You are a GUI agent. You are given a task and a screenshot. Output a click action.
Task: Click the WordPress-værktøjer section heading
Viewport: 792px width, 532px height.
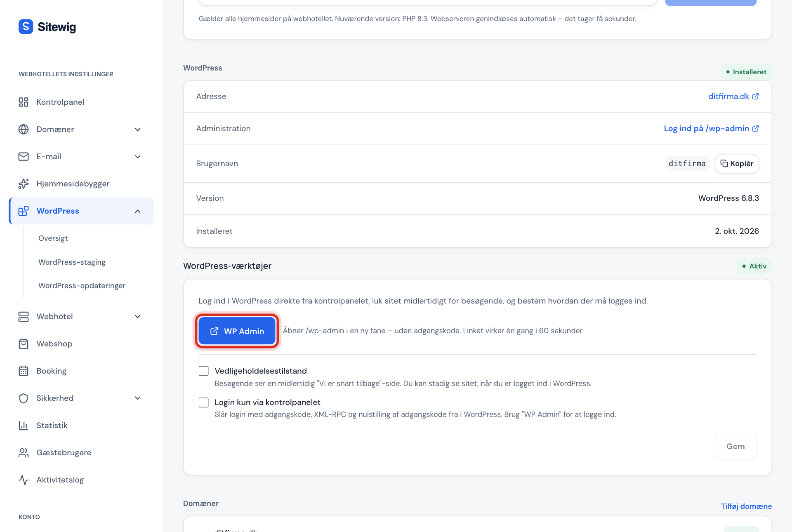pyautogui.click(x=227, y=266)
